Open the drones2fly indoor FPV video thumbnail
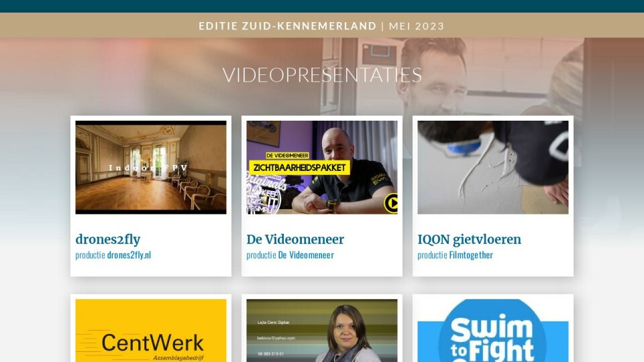The height and width of the screenshot is (362, 644). pyautogui.click(x=151, y=167)
